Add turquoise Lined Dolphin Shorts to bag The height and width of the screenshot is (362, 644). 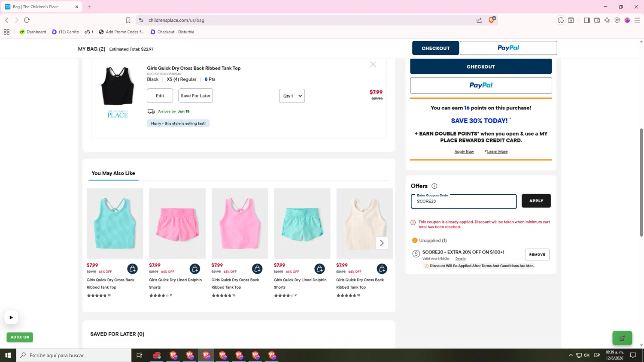click(x=319, y=268)
